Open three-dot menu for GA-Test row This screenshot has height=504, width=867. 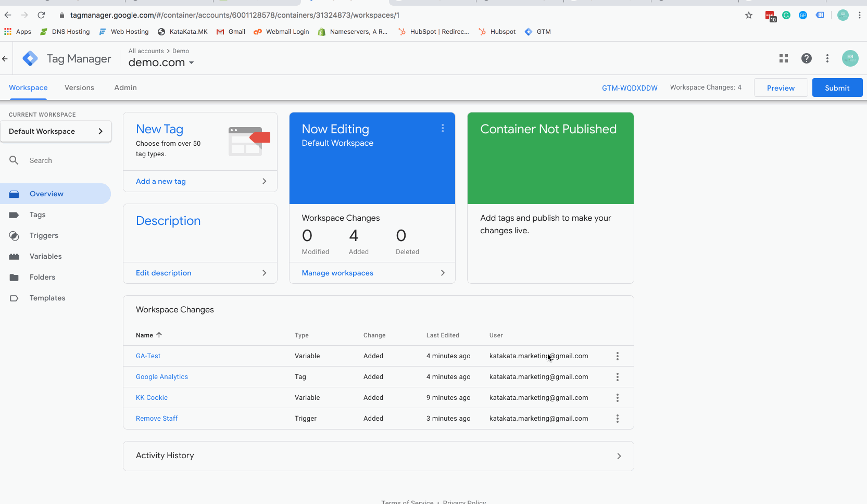(617, 356)
